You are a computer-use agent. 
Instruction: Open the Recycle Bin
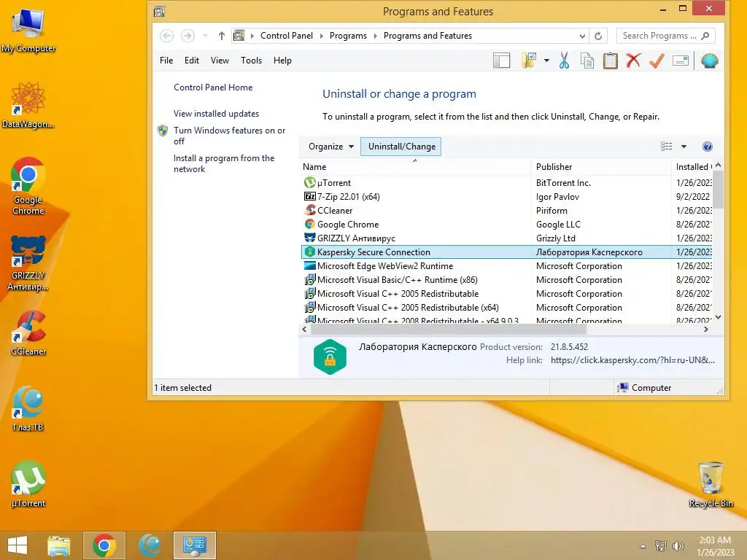coord(711,484)
